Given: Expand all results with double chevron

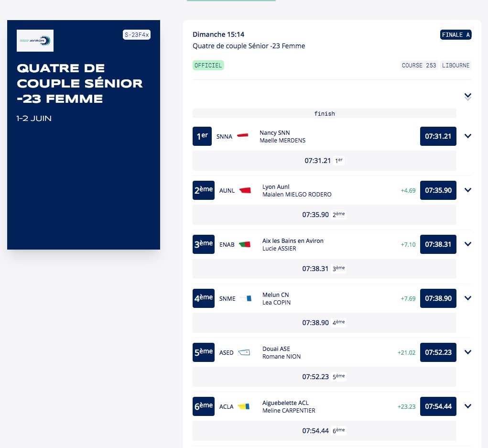Looking at the screenshot, I should click(468, 97).
